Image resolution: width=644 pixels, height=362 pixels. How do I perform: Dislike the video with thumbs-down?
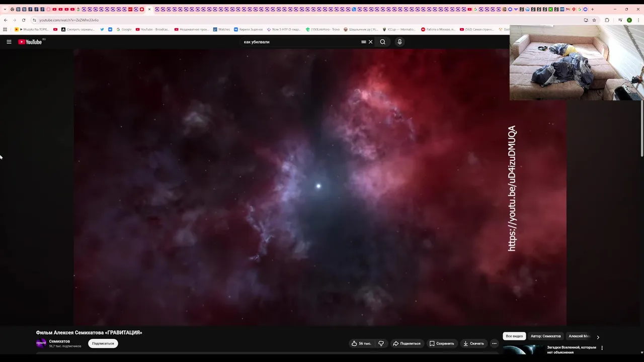381,343
